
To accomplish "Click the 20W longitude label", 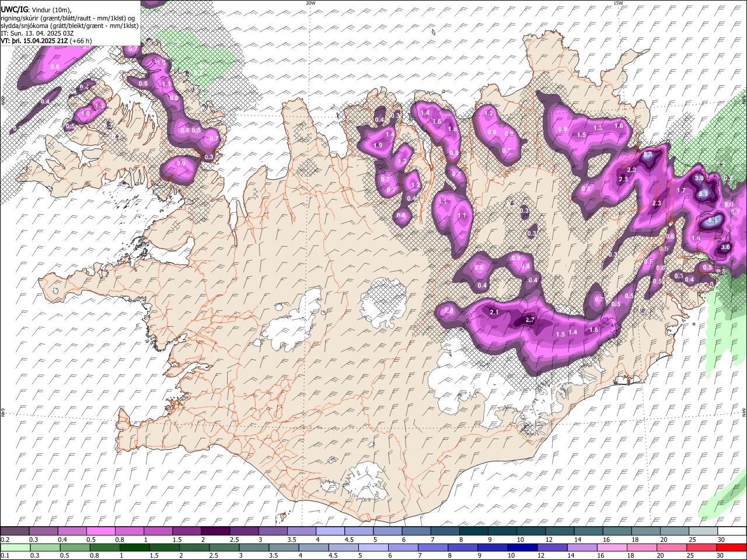I will point(311,3).
